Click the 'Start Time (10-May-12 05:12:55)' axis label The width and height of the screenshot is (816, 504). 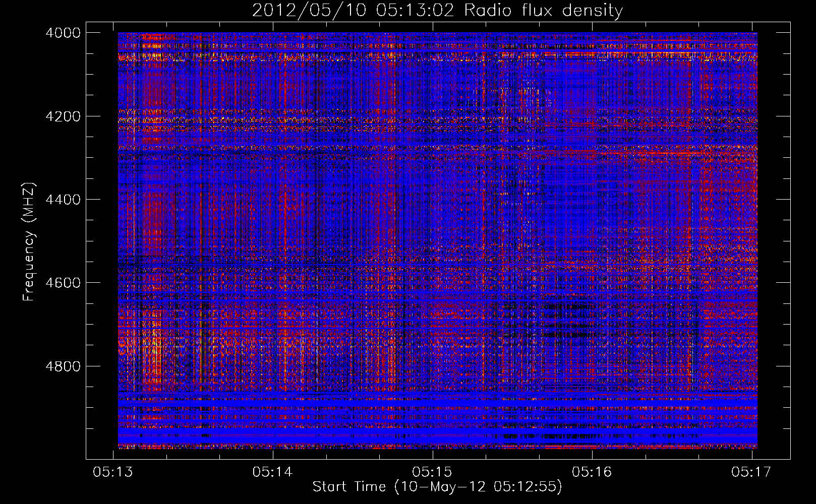(x=437, y=487)
